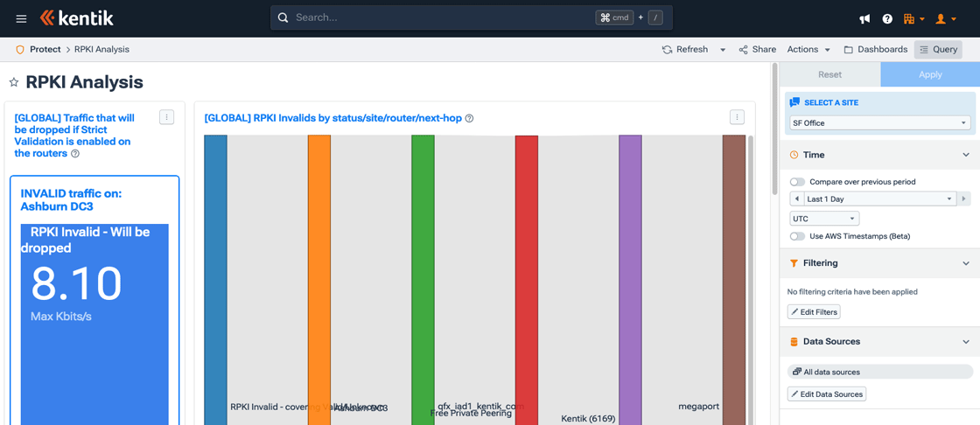The image size is (980, 425).
Task: Click the All data sources tag
Action: pyautogui.click(x=880, y=372)
